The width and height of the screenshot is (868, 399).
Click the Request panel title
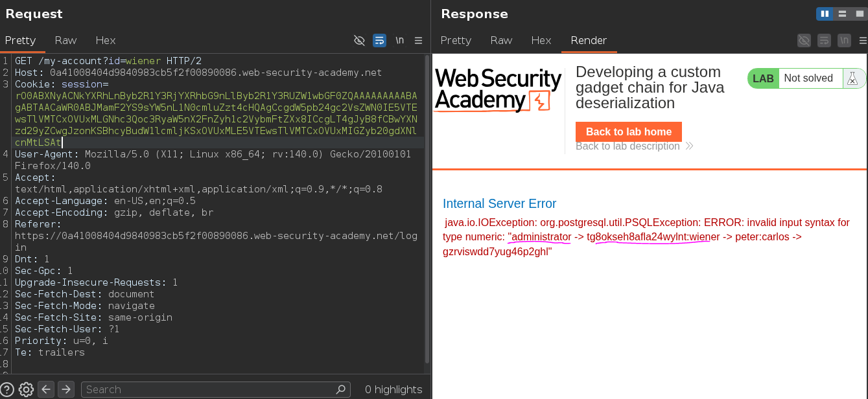(34, 14)
